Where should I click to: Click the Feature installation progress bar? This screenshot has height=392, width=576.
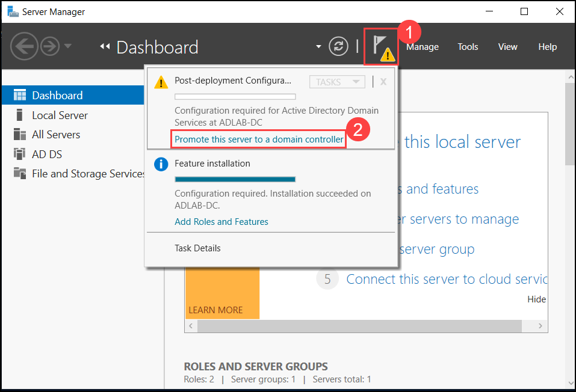[235, 180]
